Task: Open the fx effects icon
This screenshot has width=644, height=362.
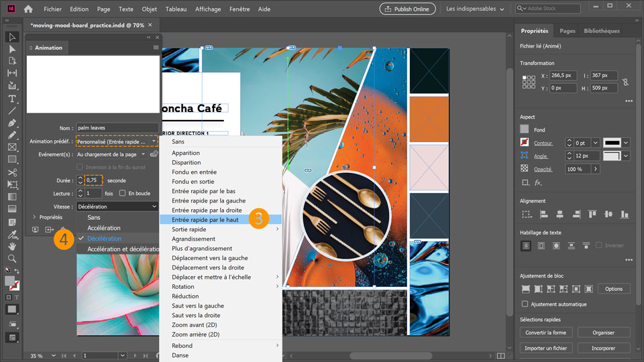Action: 537,182
